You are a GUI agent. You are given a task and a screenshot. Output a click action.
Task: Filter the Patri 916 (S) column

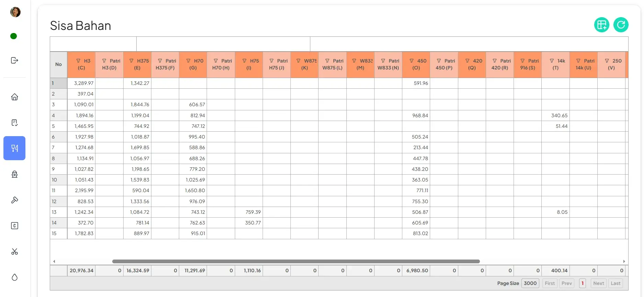tap(522, 61)
